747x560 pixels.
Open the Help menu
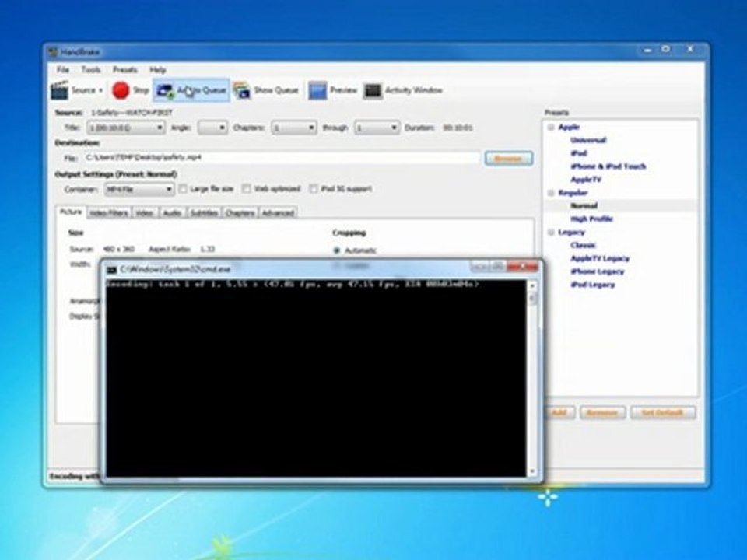coord(158,69)
